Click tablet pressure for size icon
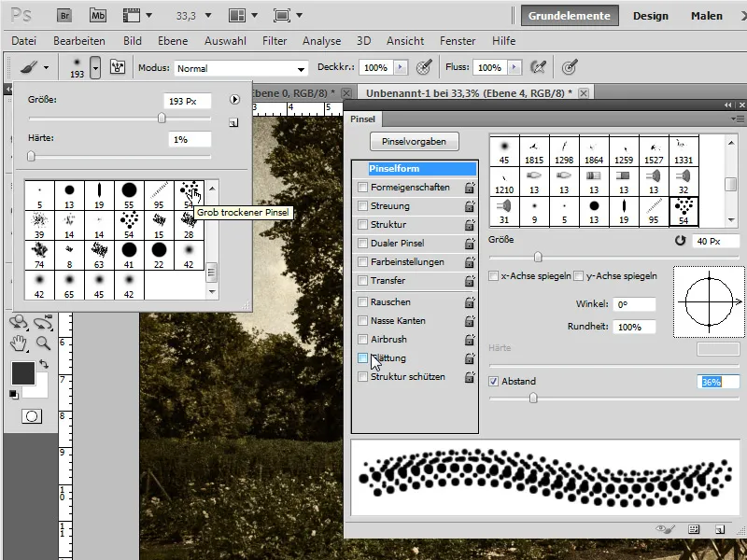The height and width of the screenshot is (560, 747). 570,67
